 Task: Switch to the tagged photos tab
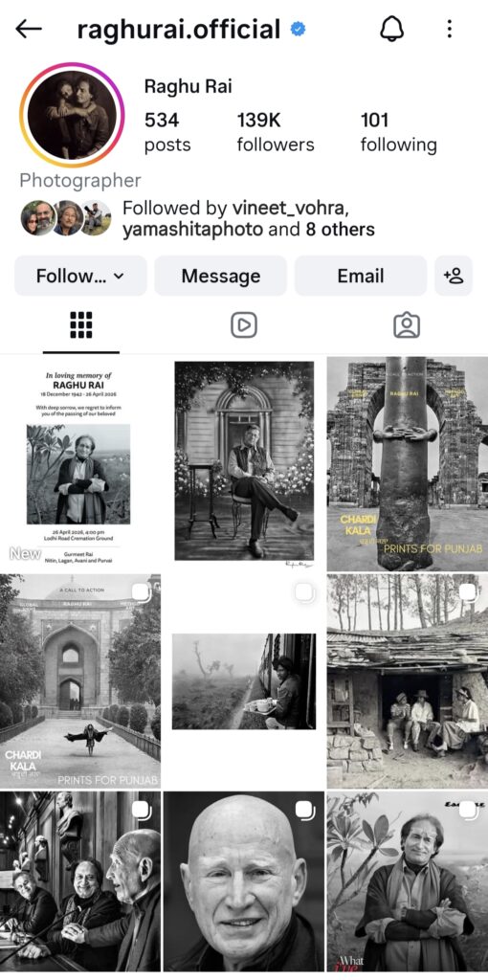[x=407, y=325]
